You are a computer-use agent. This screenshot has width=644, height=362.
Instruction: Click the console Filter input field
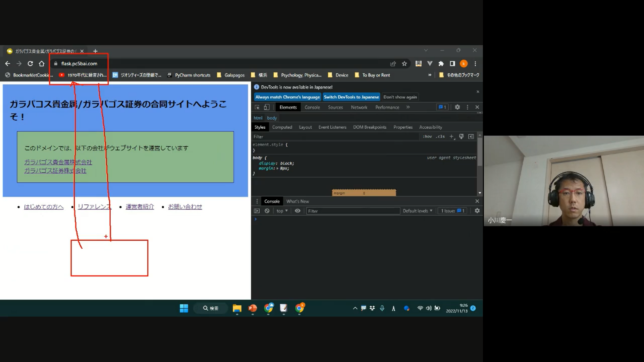[352, 211]
